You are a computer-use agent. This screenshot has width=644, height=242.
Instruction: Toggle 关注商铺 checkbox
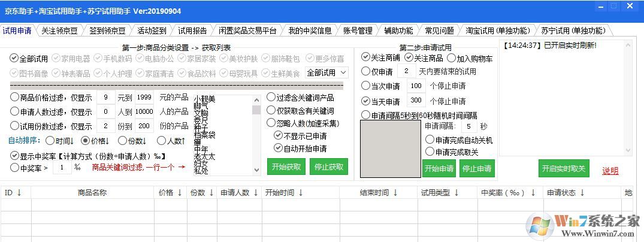pos(380,57)
